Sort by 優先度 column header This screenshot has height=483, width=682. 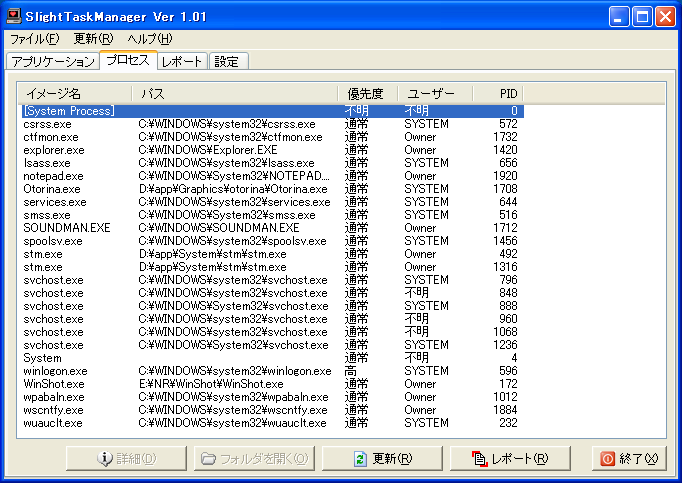[368, 94]
